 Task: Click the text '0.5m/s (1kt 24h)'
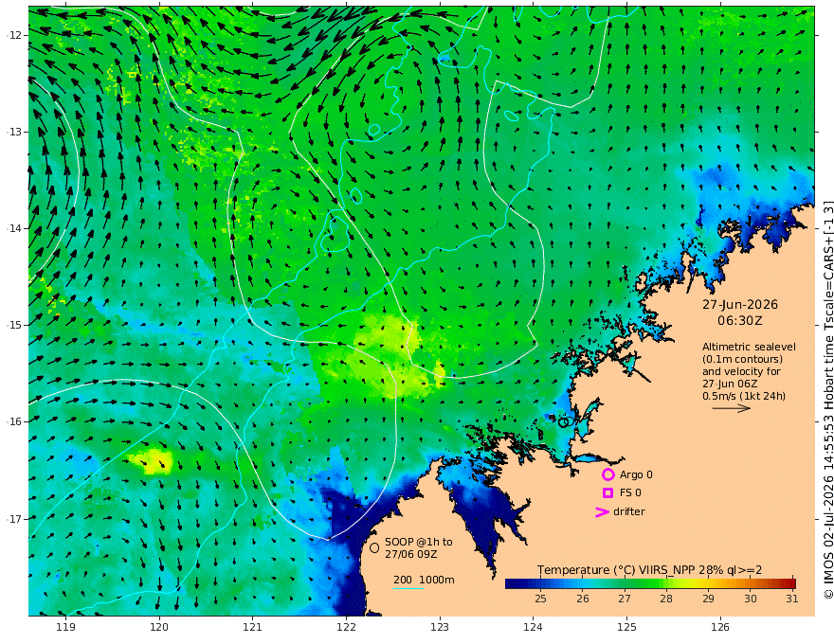[x=744, y=396]
